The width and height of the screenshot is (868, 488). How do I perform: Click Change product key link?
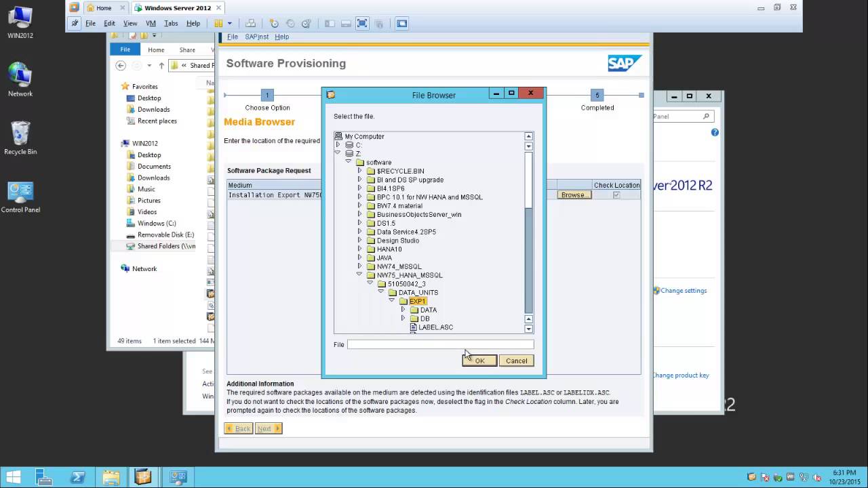point(680,375)
